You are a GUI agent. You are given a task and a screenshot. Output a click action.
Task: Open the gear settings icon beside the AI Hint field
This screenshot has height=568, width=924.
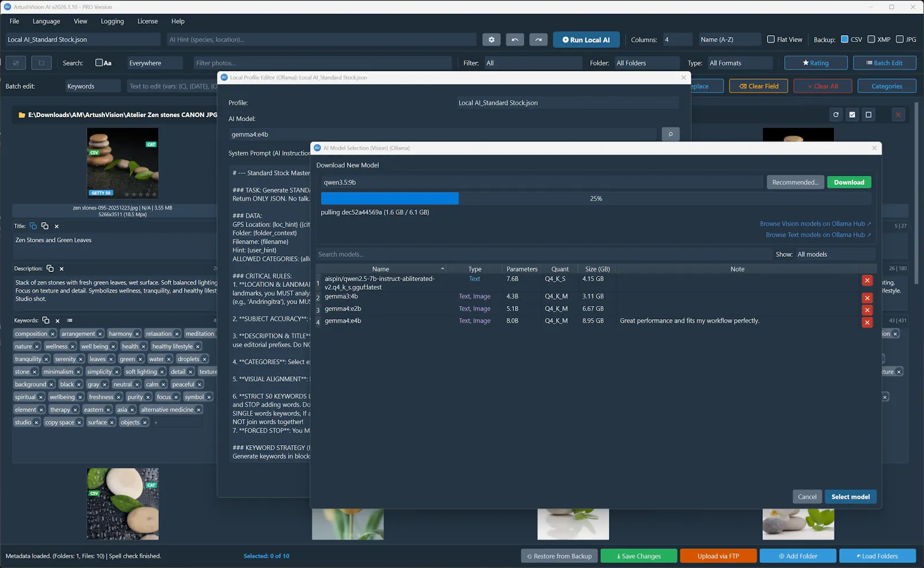491,40
